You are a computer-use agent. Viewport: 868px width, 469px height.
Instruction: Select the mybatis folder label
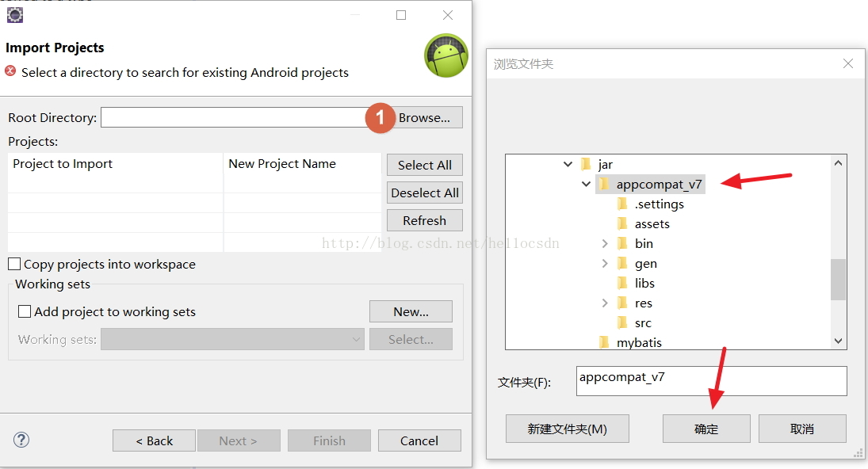[x=640, y=342]
